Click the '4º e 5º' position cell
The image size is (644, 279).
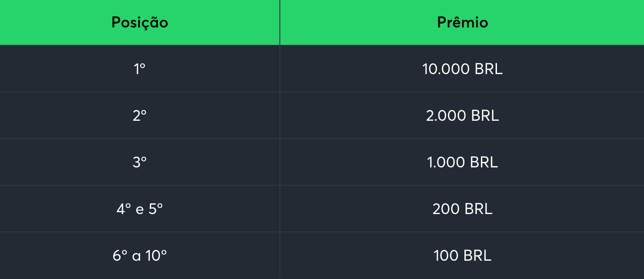pyautogui.click(x=140, y=209)
